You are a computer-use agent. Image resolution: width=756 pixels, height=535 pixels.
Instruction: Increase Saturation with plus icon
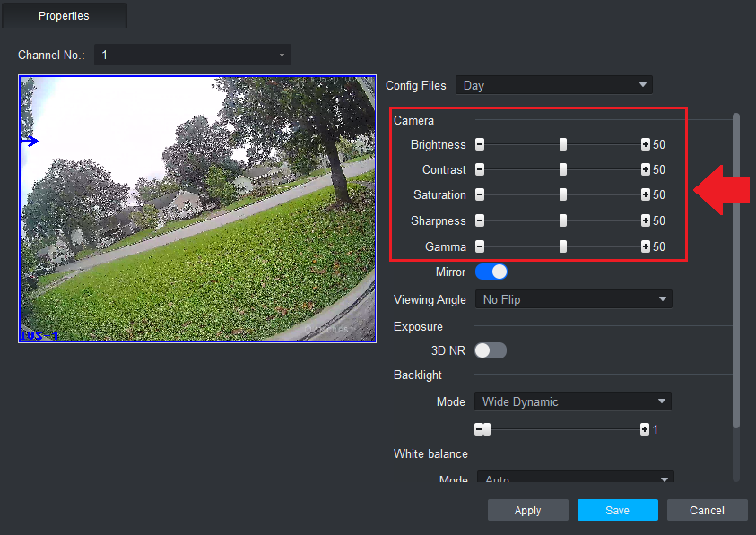click(645, 194)
